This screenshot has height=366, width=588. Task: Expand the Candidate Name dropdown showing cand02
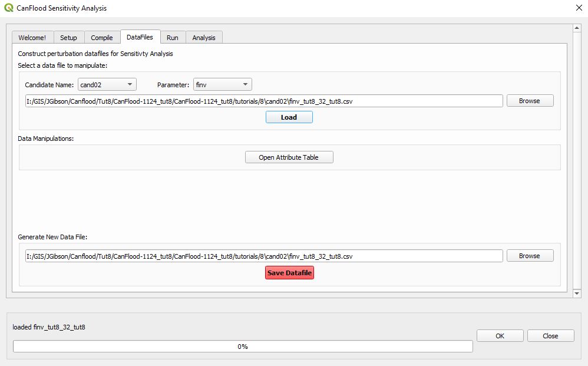pos(107,84)
